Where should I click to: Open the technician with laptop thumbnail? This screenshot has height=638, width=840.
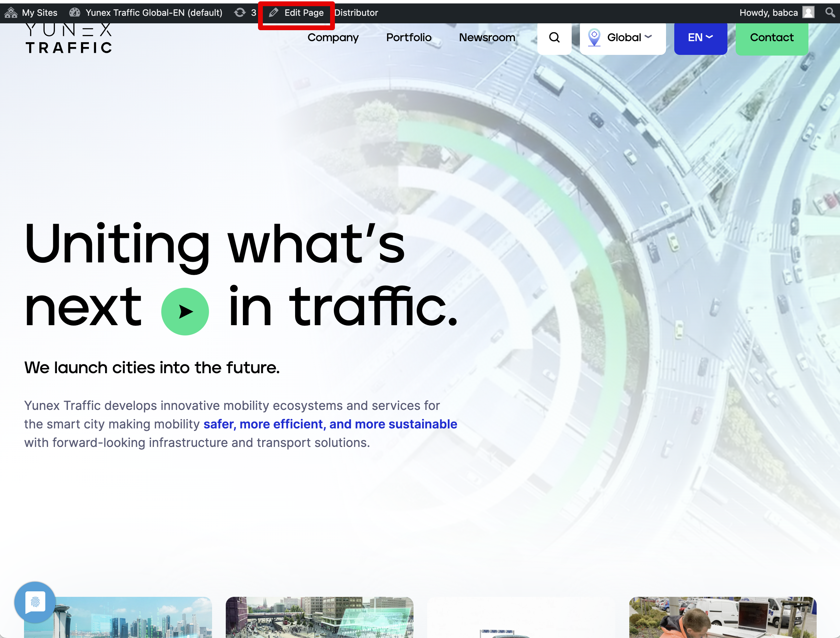pyautogui.click(x=722, y=617)
